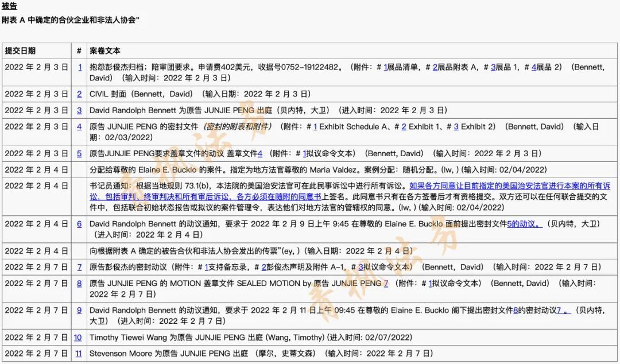Open docket entry number 4 link
The image size is (620, 364).
pyautogui.click(x=79, y=127)
